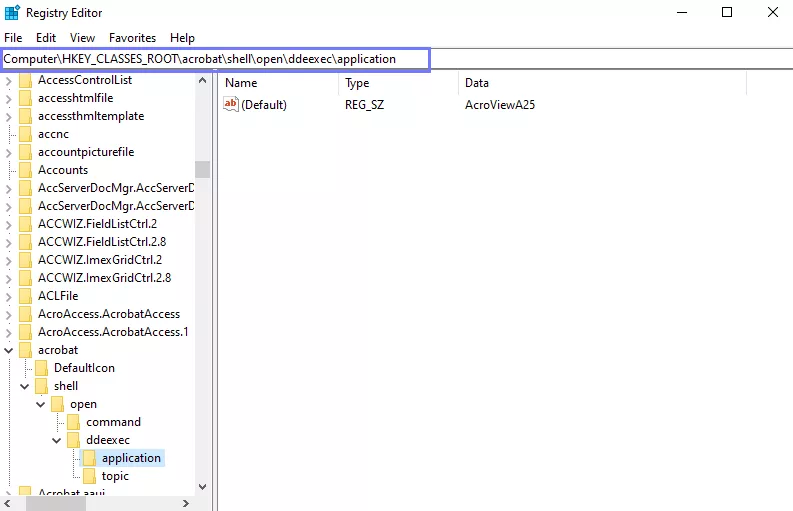Expand the accesshtmlfile key
Screen dimensions: 793x511
[x=9, y=99]
